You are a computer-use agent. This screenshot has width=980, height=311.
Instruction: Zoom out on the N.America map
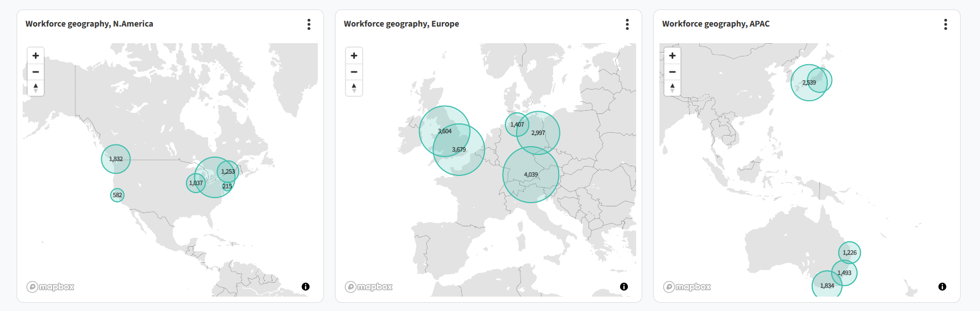point(35,72)
